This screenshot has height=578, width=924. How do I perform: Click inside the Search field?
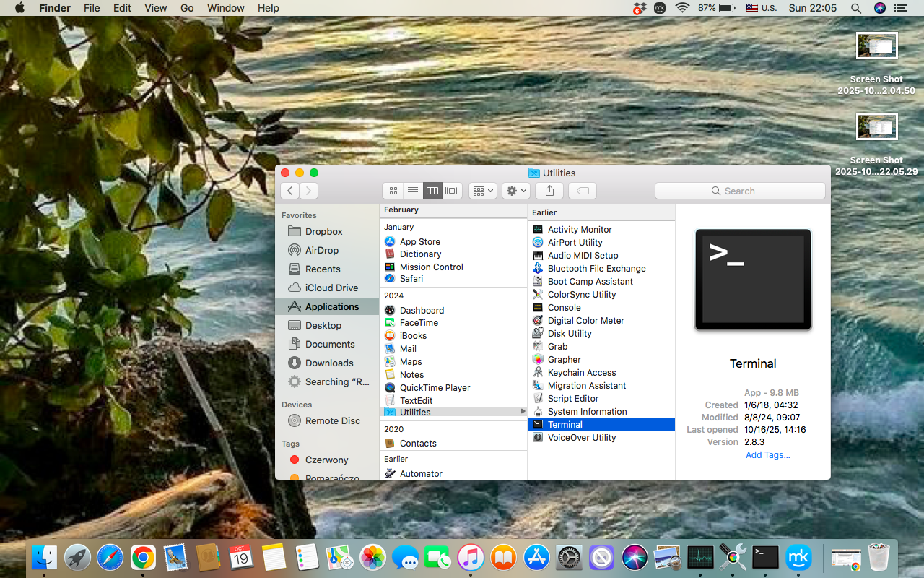pyautogui.click(x=740, y=190)
